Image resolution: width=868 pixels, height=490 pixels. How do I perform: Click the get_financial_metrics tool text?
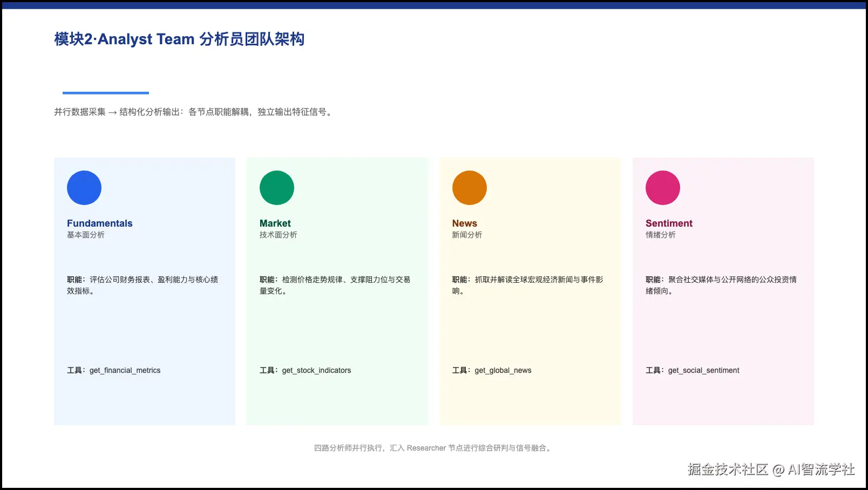tap(125, 370)
